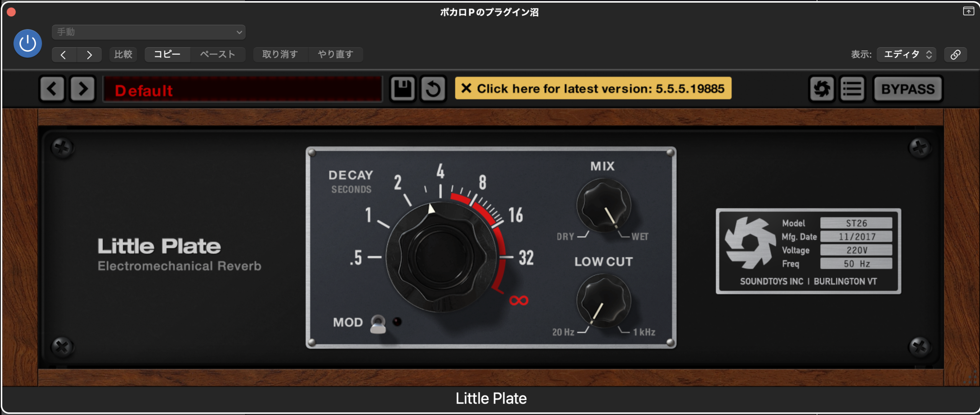Click the decay scale number 32

tap(526, 258)
